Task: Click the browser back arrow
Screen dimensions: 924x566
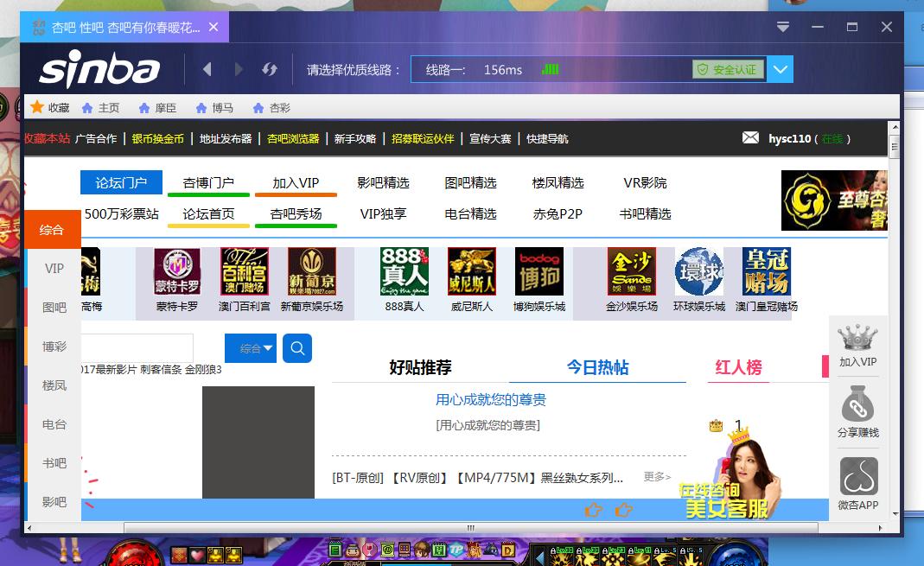Action: click(207, 69)
